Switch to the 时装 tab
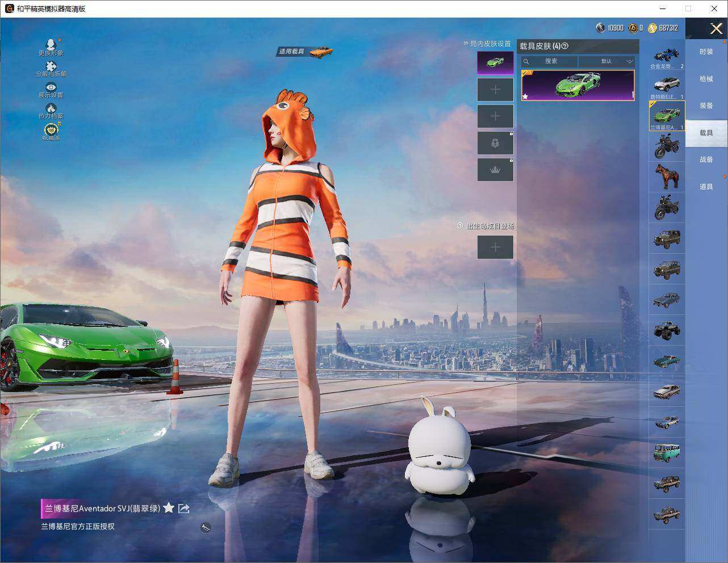728x563 pixels. click(x=706, y=52)
